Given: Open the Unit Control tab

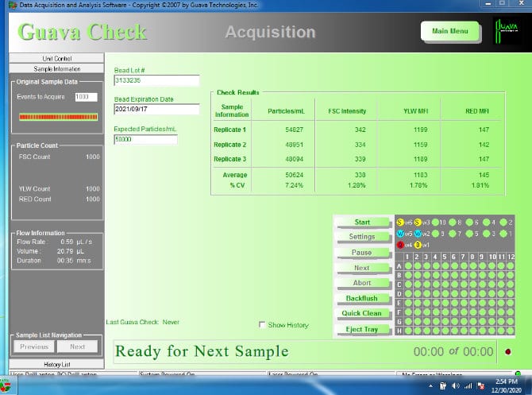Looking at the screenshot, I should click(x=56, y=58).
